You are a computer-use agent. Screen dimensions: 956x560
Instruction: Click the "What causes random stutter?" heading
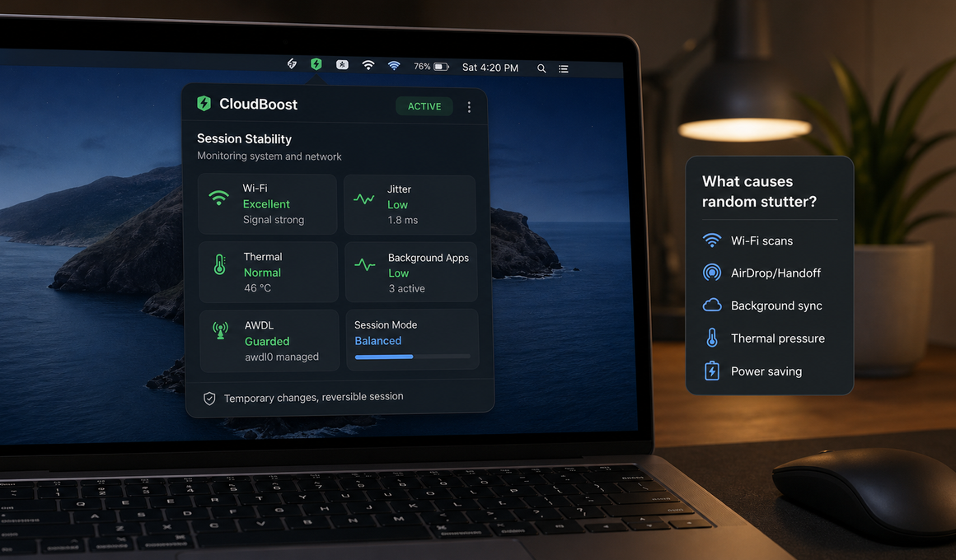(759, 191)
